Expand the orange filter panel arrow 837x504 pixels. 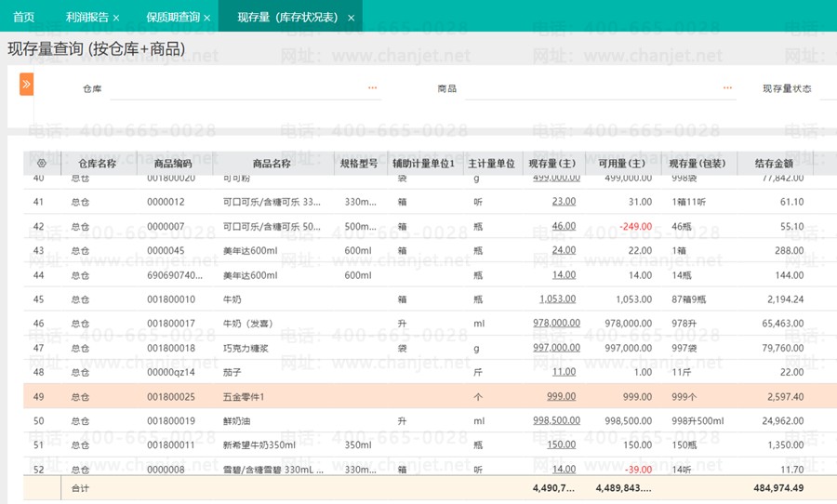(26, 85)
